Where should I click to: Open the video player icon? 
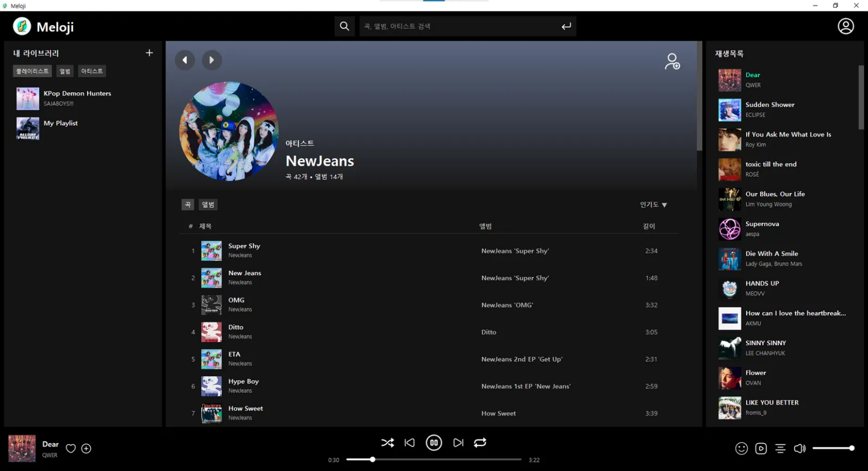point(761,448)
